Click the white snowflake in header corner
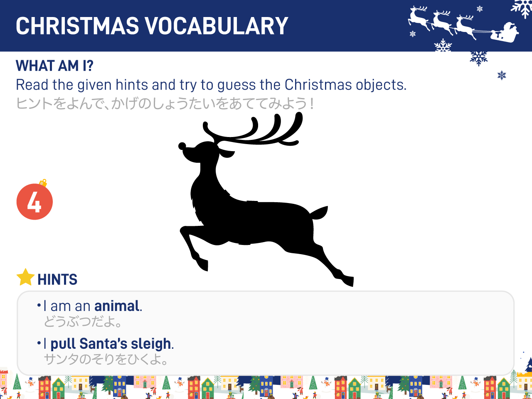The image size is (532, 399). (522, 7)
